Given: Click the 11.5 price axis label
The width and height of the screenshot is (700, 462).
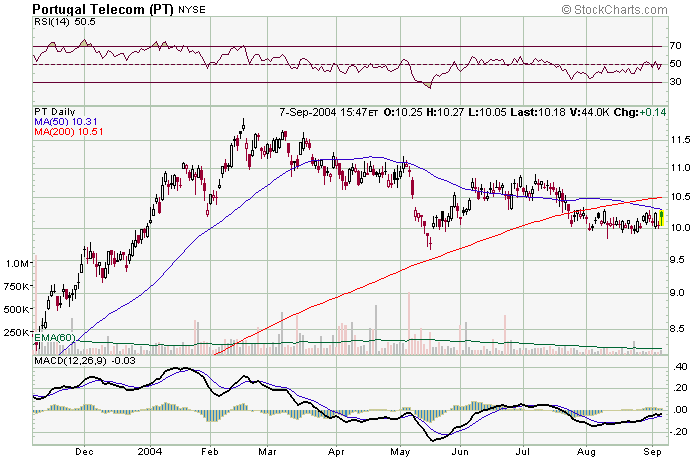Looking at the screenshot, I should [x=680, y=140].
